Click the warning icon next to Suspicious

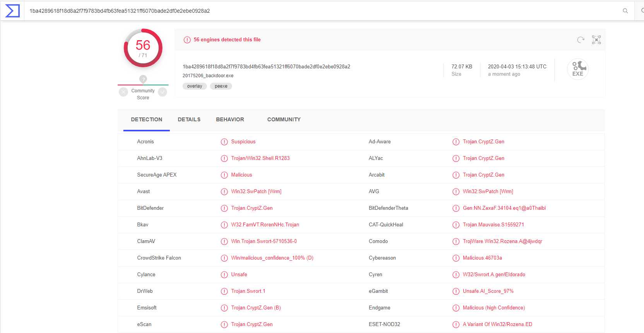coord(224,142)
